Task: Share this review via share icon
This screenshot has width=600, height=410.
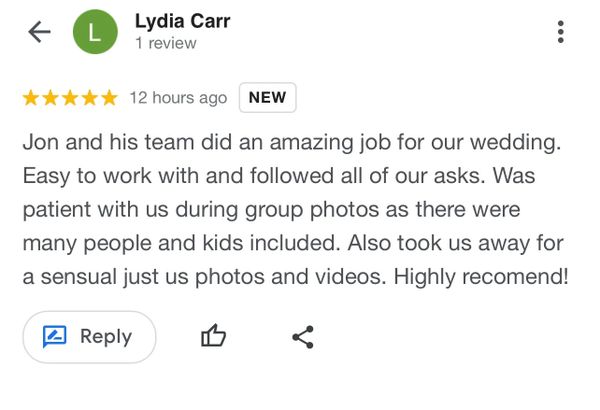Action: point(303,337)
